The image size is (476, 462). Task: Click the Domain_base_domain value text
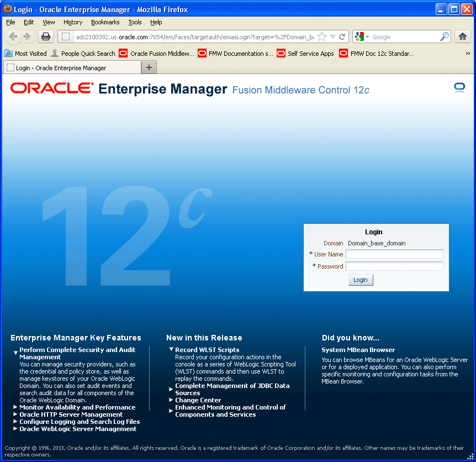tap(377, 243)
